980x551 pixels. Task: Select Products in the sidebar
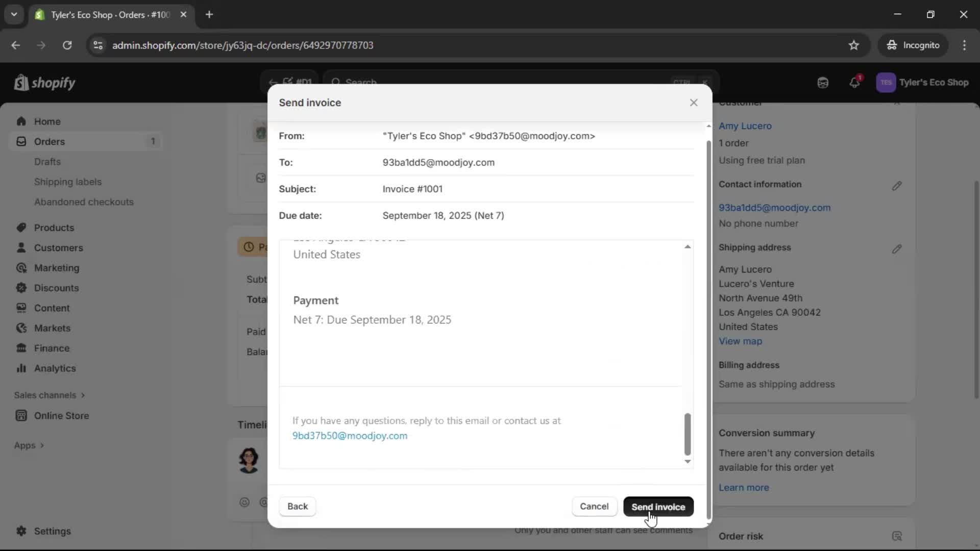pyautogui.click(x=55, y=228)
